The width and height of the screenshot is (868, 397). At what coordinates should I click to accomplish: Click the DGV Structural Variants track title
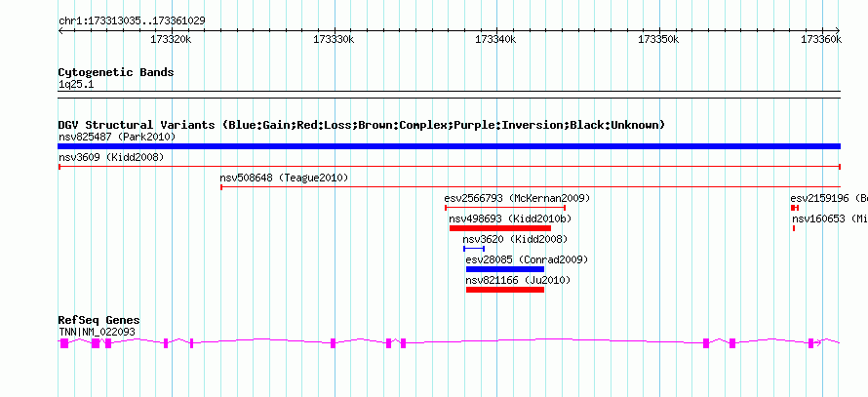(x=362, y=125)
